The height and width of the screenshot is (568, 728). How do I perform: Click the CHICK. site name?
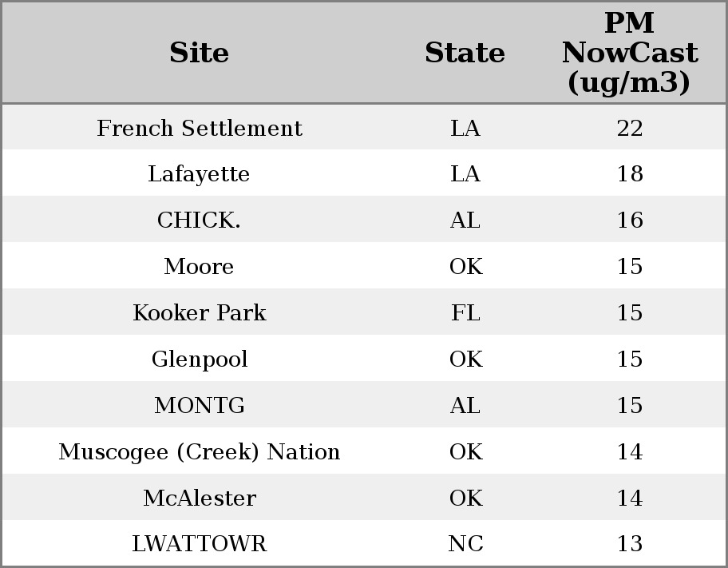pyautogui.click(x=199, y=220)
